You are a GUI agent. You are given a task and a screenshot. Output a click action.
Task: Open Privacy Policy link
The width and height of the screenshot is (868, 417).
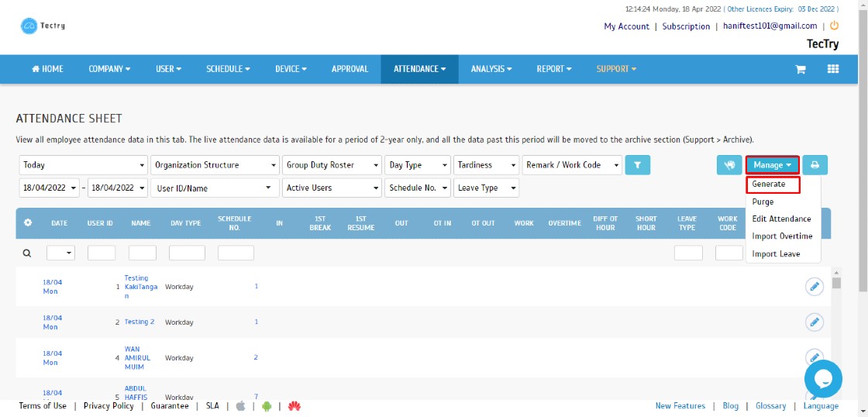pos(108,406)
